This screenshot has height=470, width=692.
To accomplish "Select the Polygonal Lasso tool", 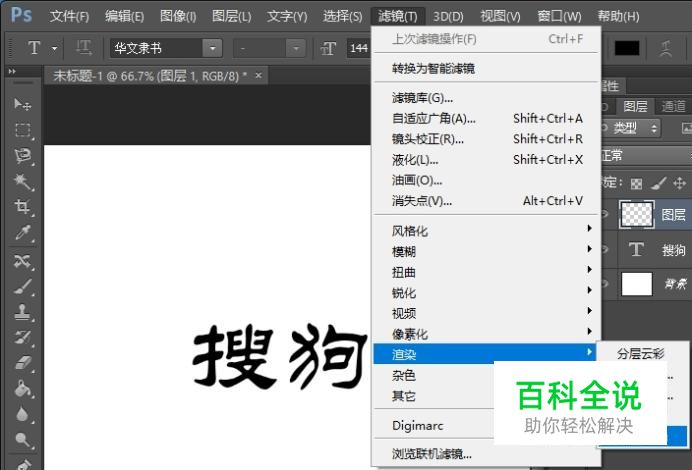I will pos(22,156).
